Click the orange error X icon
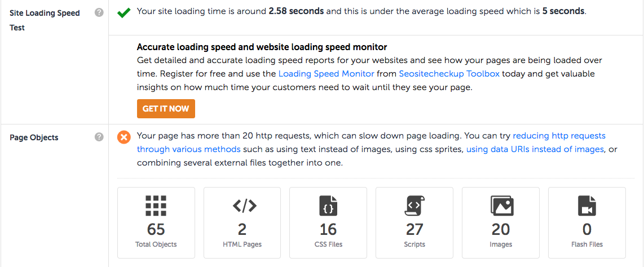This screenshot has width=644, height=267. 123,137
